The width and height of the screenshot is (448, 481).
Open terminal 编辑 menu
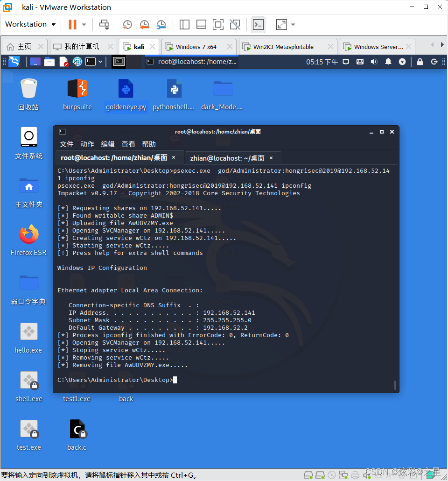tap(108, 144)
